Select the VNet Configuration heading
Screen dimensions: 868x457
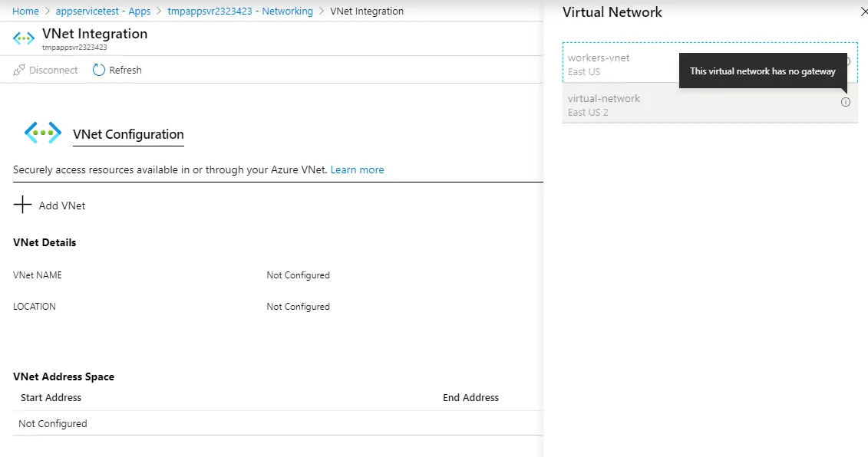click(x=128, y=134)
